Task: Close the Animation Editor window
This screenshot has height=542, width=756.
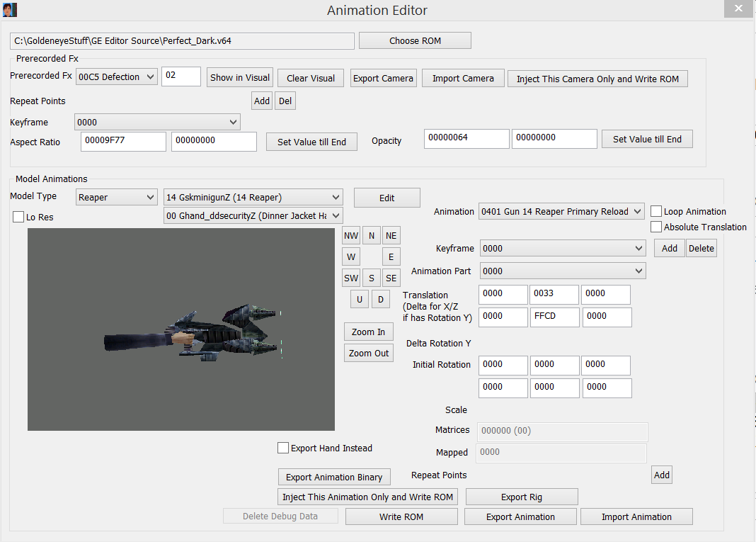Action: click(x=738, y=9)
